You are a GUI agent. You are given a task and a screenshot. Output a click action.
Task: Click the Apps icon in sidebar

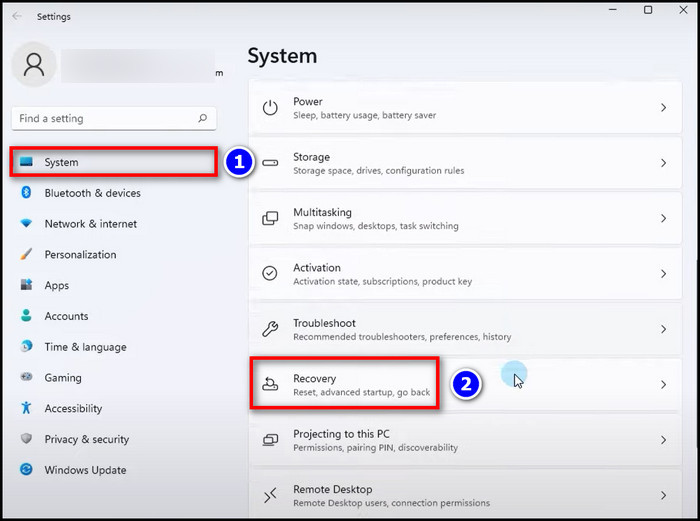[x=26, y=284]
